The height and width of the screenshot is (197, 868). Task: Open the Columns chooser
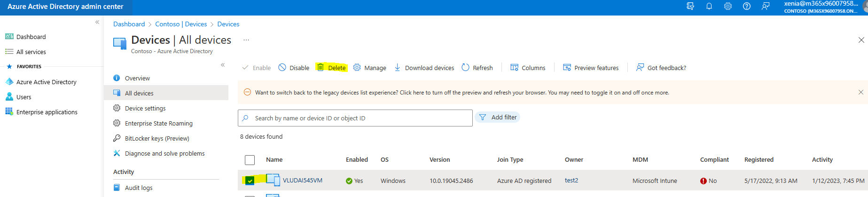528,68
